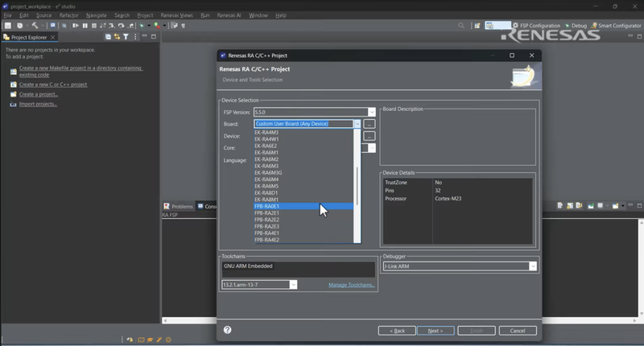
Task: Click the help question mark icon in dialog
Action: [x=227, y=330]
